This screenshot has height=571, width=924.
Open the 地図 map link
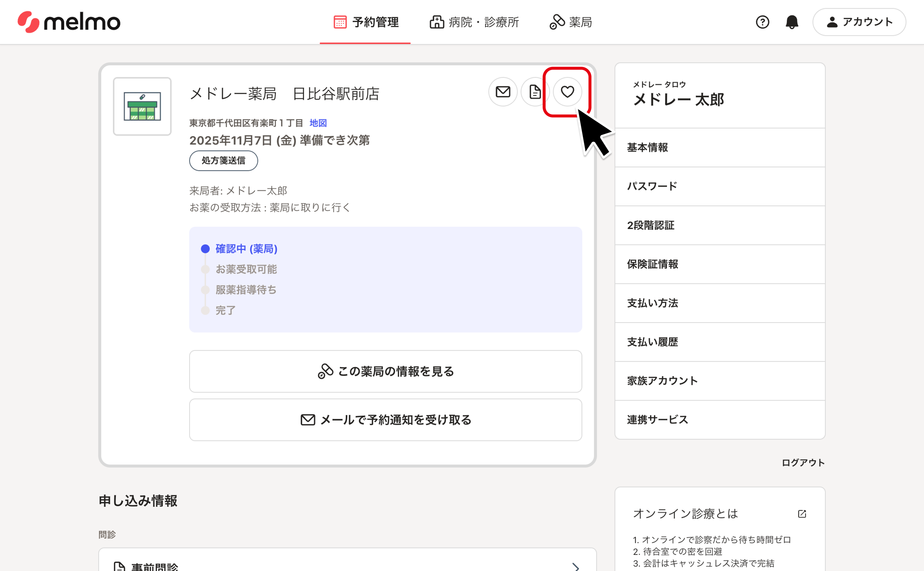point(318,123)
